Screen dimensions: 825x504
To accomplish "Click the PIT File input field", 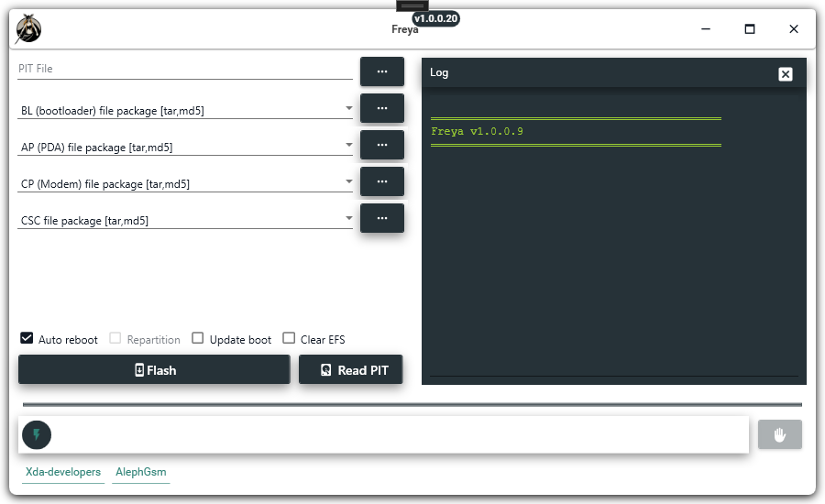I will [185, 69].
